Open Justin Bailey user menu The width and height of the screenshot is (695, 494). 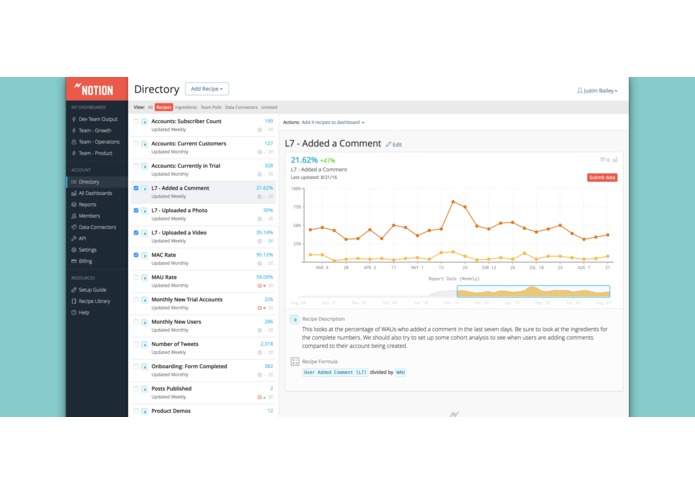597,90
